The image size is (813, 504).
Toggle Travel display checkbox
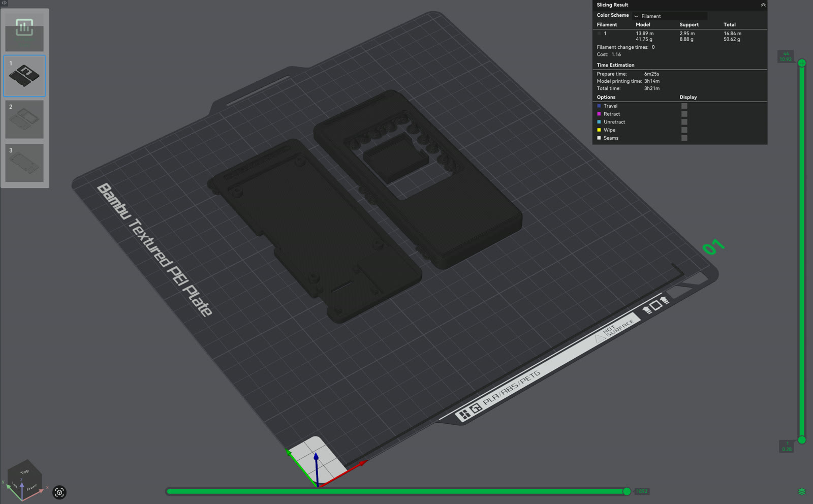pyautogui.click(x=684, y=106)
